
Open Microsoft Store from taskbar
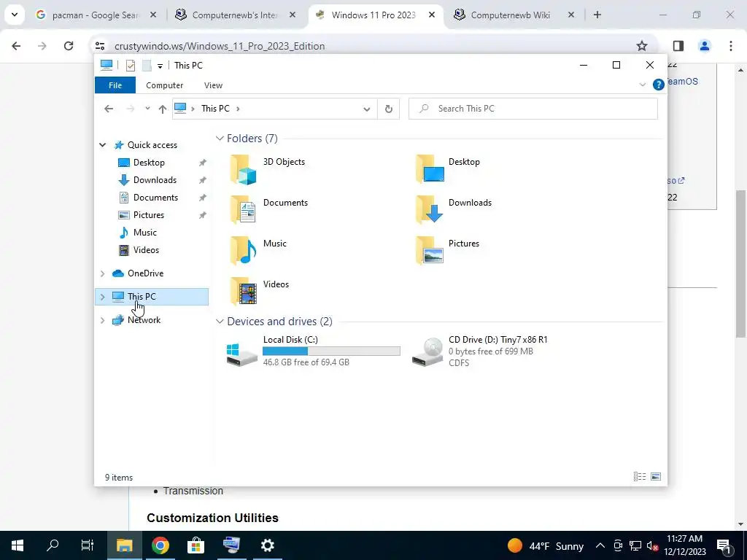pos(196,545)
